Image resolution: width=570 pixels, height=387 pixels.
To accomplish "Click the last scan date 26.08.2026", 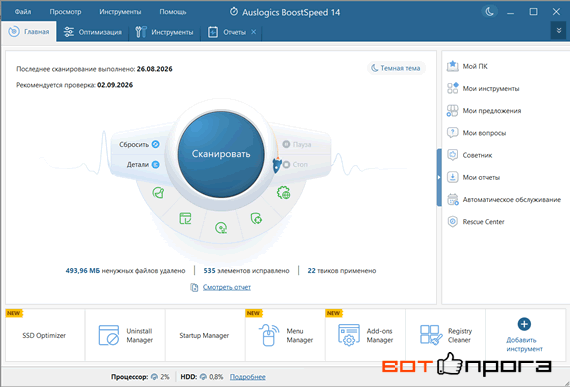I will click(154, 69).
